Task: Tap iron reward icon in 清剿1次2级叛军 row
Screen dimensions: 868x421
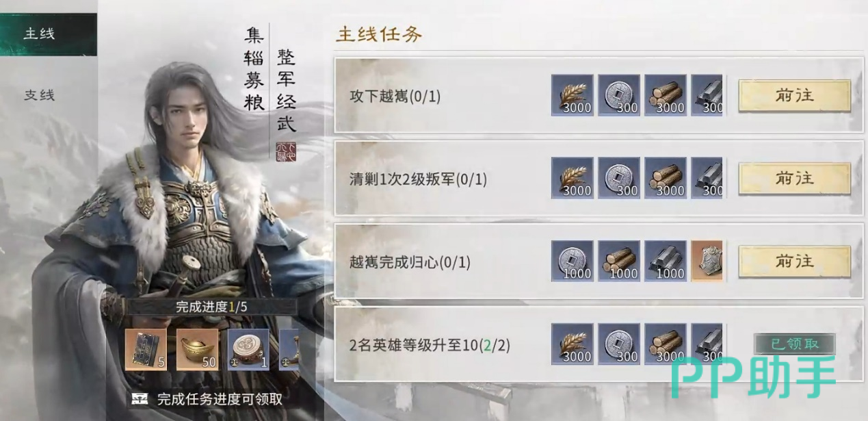Action: (707, 179)
